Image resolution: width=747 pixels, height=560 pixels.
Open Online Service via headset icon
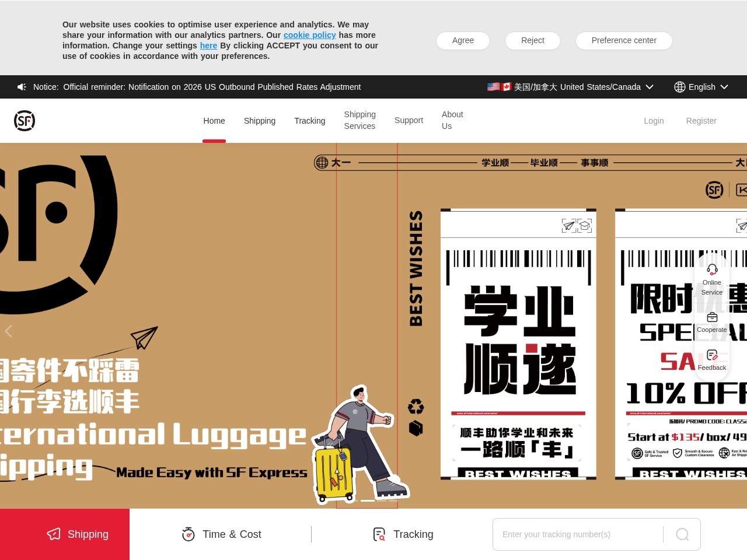coord(712,269)
